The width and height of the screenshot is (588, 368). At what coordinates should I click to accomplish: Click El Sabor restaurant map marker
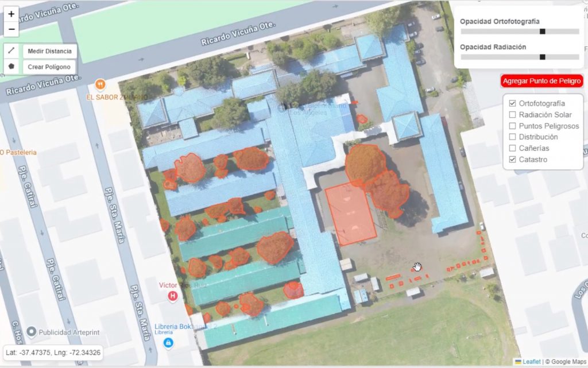click(x=100, y=84)
